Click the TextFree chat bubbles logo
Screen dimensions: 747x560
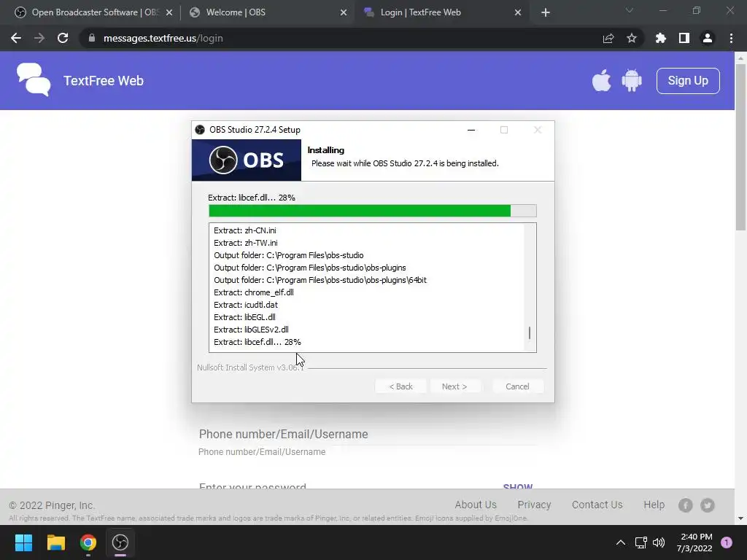click(34, 79)
